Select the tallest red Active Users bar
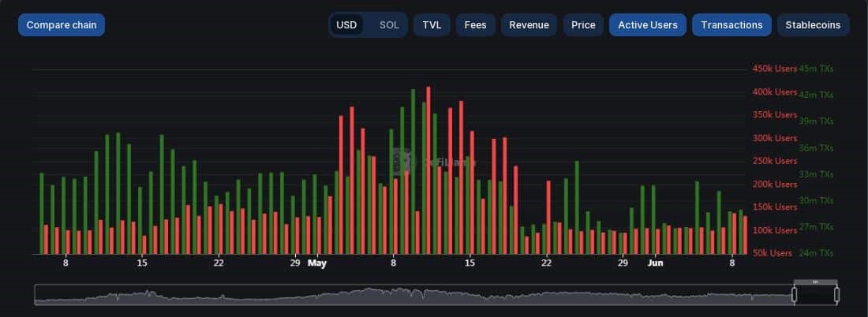The height and width of the screenshot is (317, 868). coord(428,170)
